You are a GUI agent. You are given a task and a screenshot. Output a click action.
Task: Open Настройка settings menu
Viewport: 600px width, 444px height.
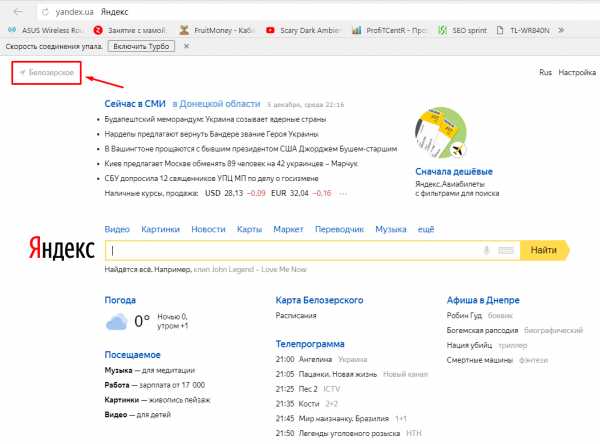(577, 72)
